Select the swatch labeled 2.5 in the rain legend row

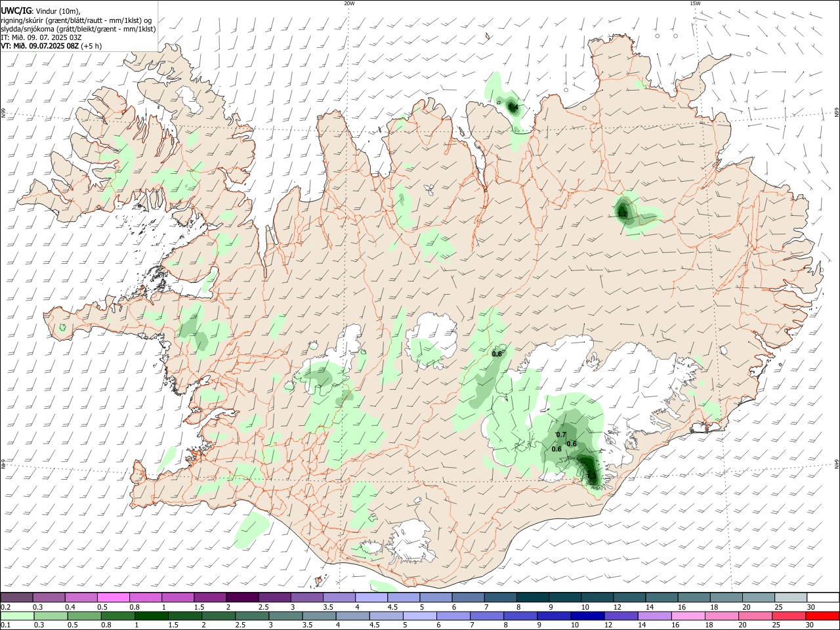coord(252,616)
